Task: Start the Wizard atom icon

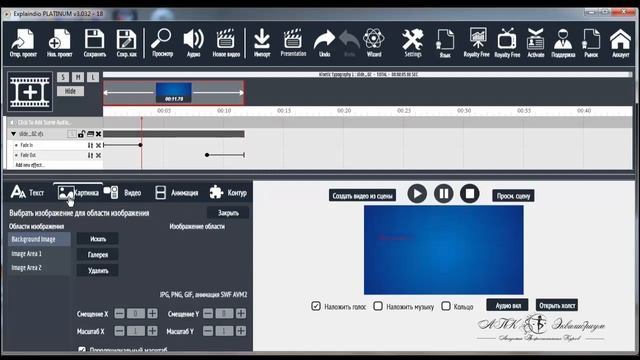Action: [x=373, y=42]
